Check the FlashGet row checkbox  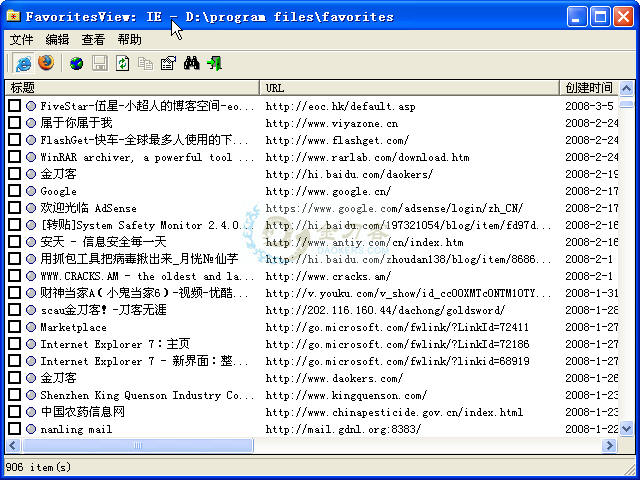[14, 140]
